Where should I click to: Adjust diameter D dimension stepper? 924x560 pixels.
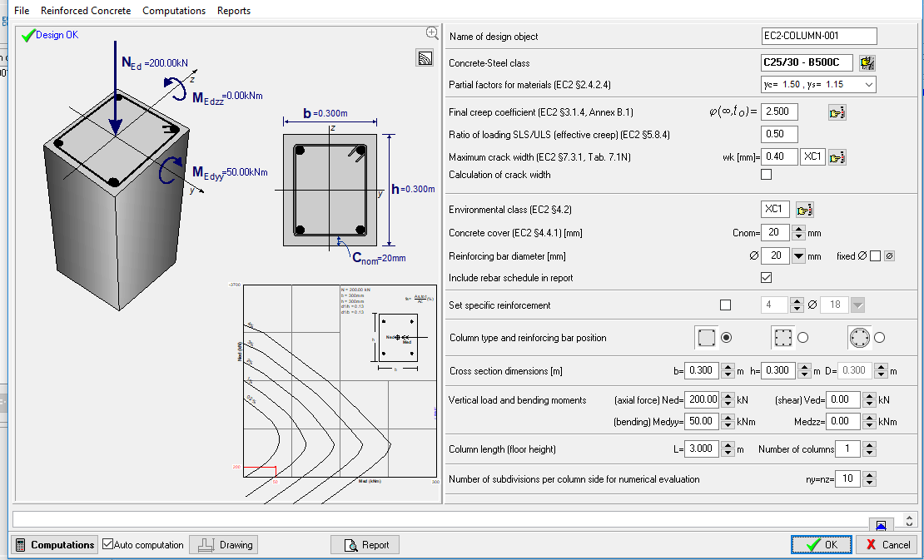[x=881, y=371]
